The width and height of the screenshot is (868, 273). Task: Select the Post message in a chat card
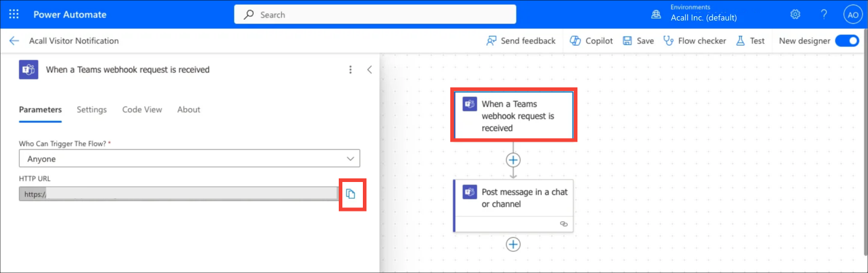click(513, 206)
